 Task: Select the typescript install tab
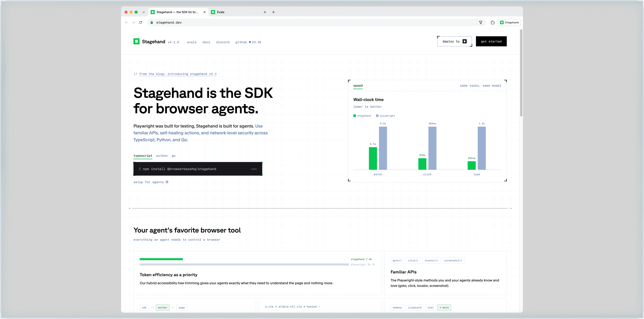[x=143, y=156]
